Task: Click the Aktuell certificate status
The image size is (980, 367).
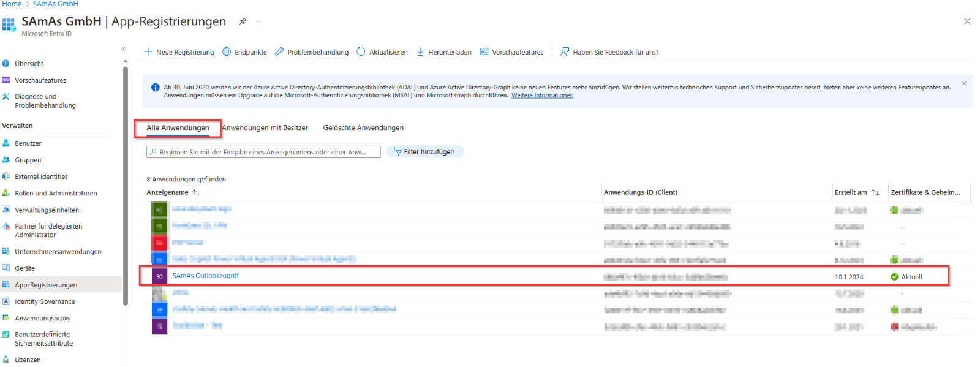Action: point(907,277)
